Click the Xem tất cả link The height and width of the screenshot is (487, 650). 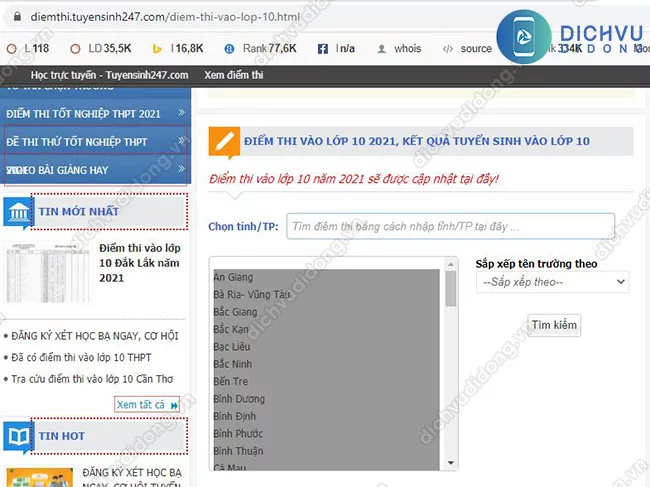(147, 405)
